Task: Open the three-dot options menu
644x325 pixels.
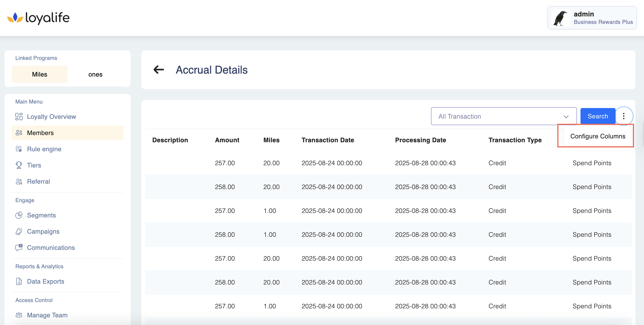Action: coord(624,116)
